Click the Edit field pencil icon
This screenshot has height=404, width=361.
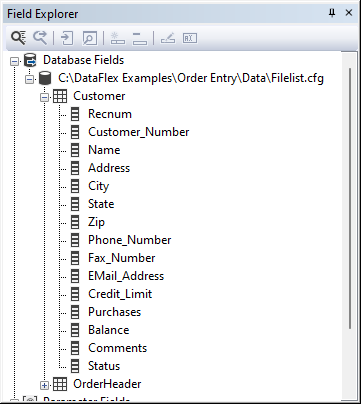(x=168, y=38)
